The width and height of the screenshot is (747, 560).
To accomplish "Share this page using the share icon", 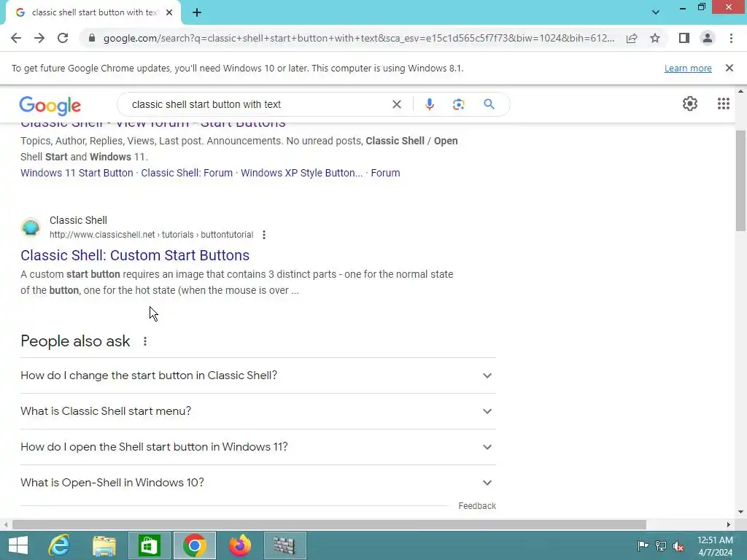I will coord(632,38).
